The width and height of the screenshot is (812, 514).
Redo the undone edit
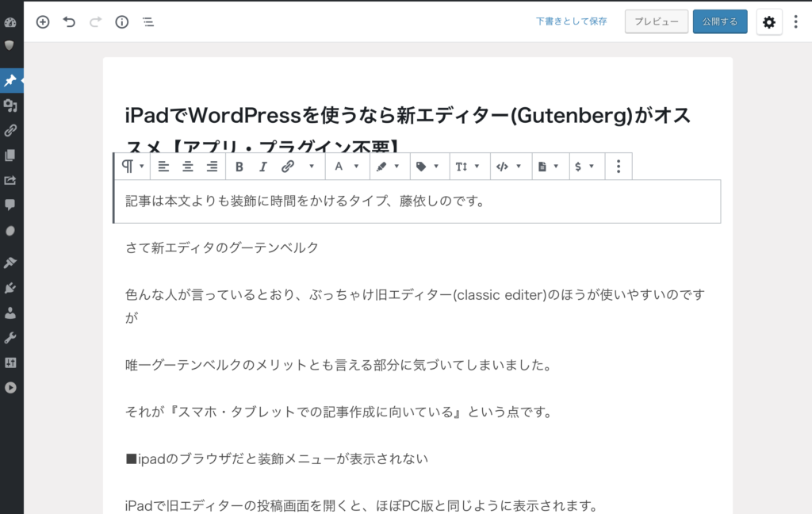[95, 21]
